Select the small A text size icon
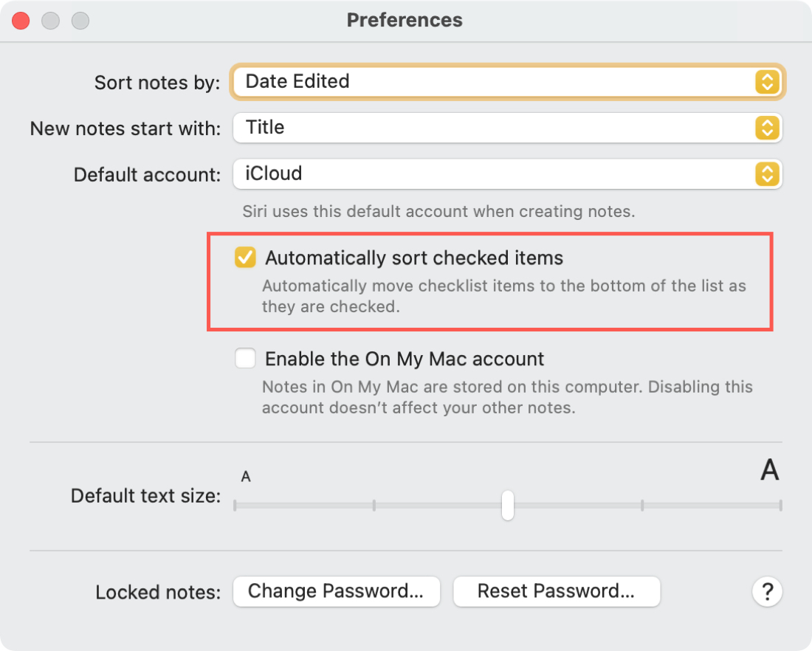This screenshot has height=651, width=812. (246, 476)
